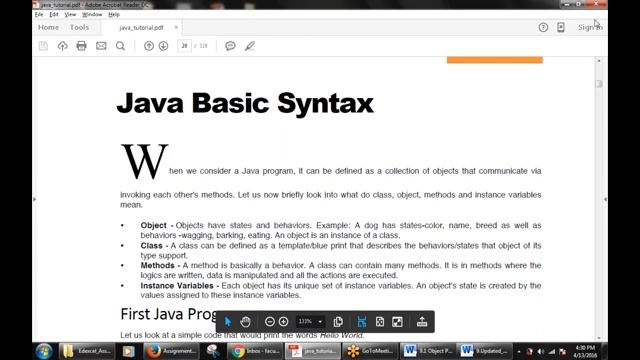Click the bold 'Instance Variables' text
640x360 pixels.
[x=177, y=286]
